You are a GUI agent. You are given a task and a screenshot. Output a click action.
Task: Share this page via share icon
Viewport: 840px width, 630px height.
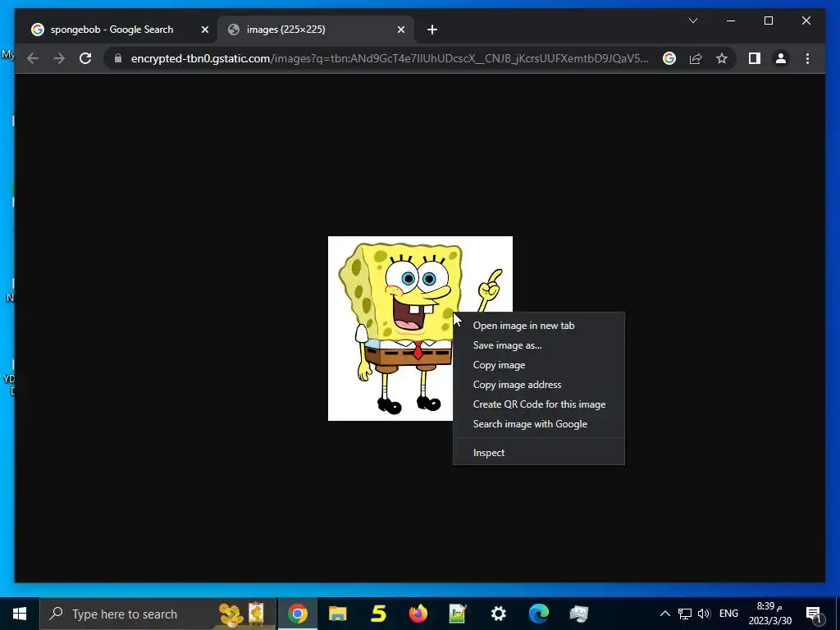[696, 58]
